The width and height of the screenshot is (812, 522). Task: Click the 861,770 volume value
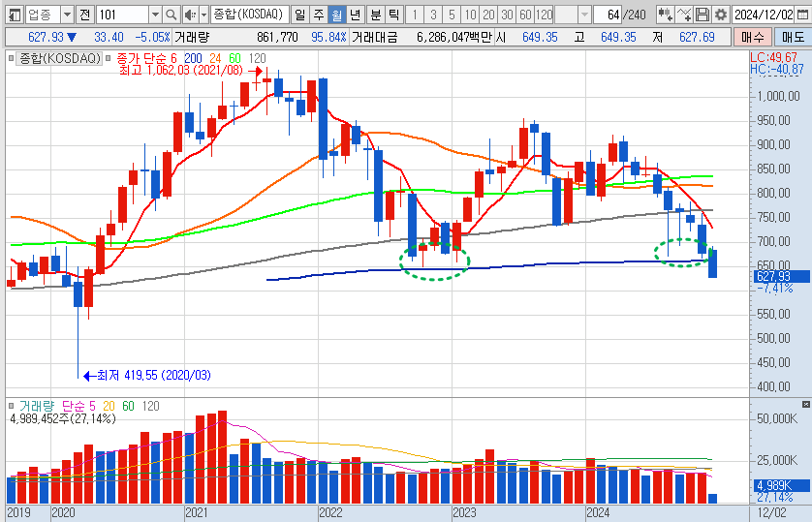coord(277,37)
